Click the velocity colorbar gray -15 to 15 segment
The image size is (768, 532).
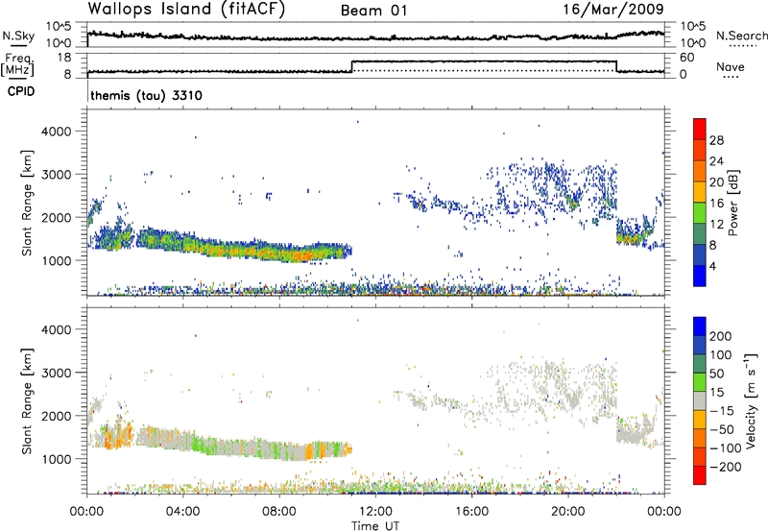click(x=700, y=400)
